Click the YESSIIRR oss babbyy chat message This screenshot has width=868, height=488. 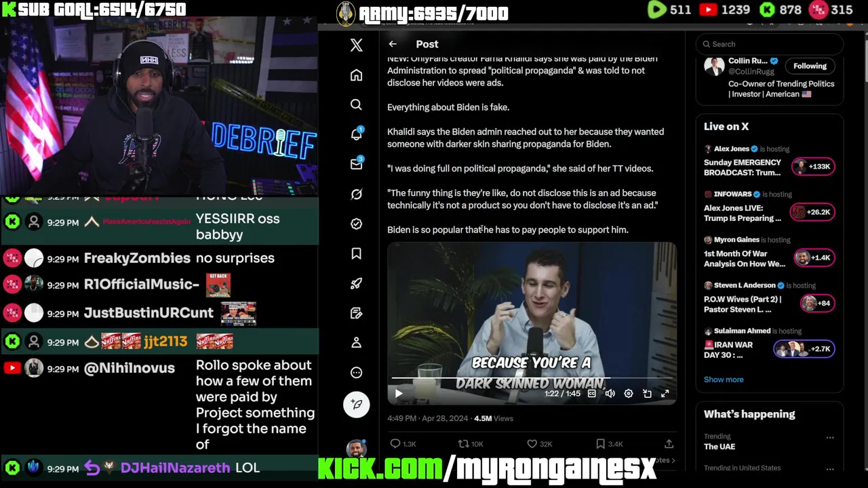(x=237, y=226)
